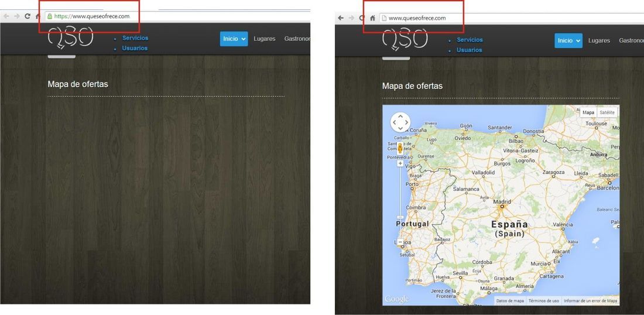
Task: Click the Badajoz label on the map
Action: 443,239
